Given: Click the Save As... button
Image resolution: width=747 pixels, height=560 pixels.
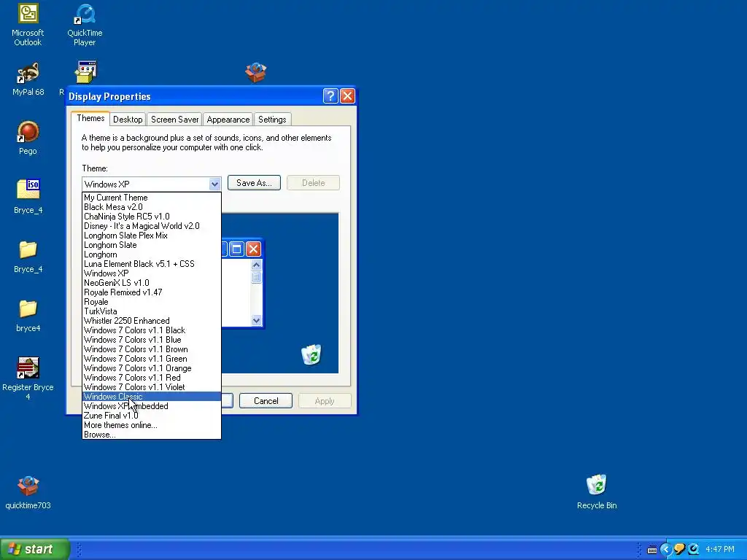Looking at the screenshot, I should coord(254,183).
